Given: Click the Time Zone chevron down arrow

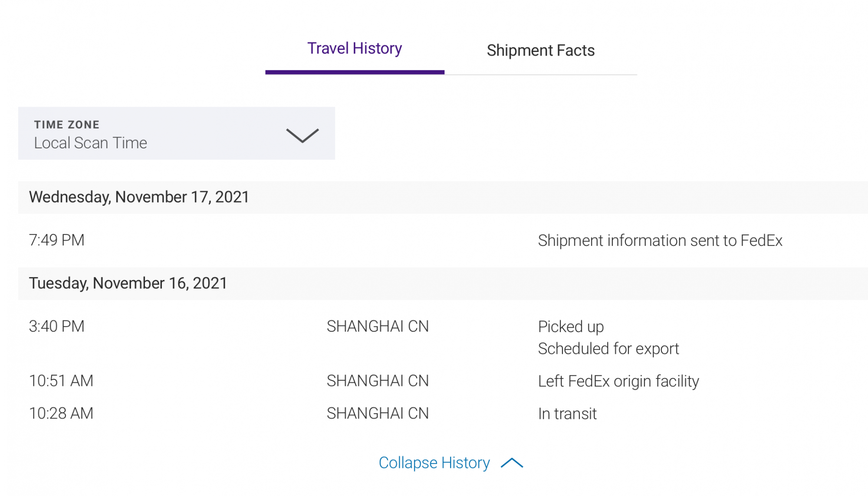Looking at the screenshot, I should (302, 135).
